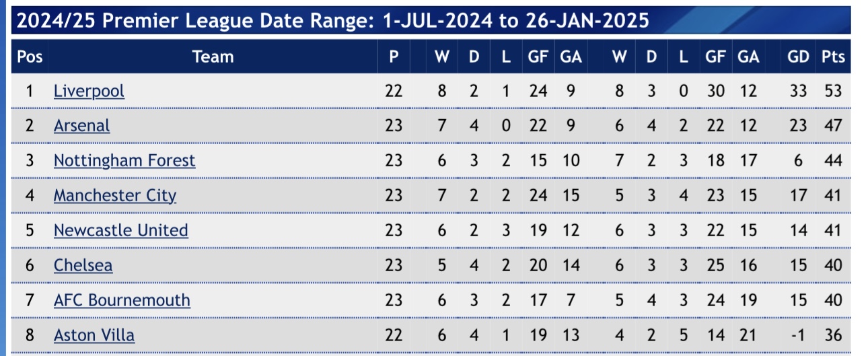Click Aston Villa's -1 goal difference cell
Image resolution: width=868 pixels, height=356 pixels.
click(x=798, y=335)
